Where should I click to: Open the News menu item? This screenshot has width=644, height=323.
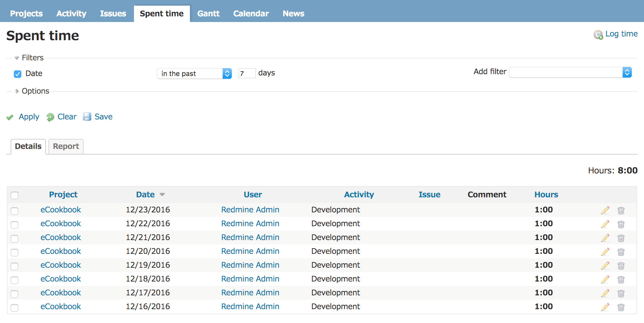coord(293,14)
